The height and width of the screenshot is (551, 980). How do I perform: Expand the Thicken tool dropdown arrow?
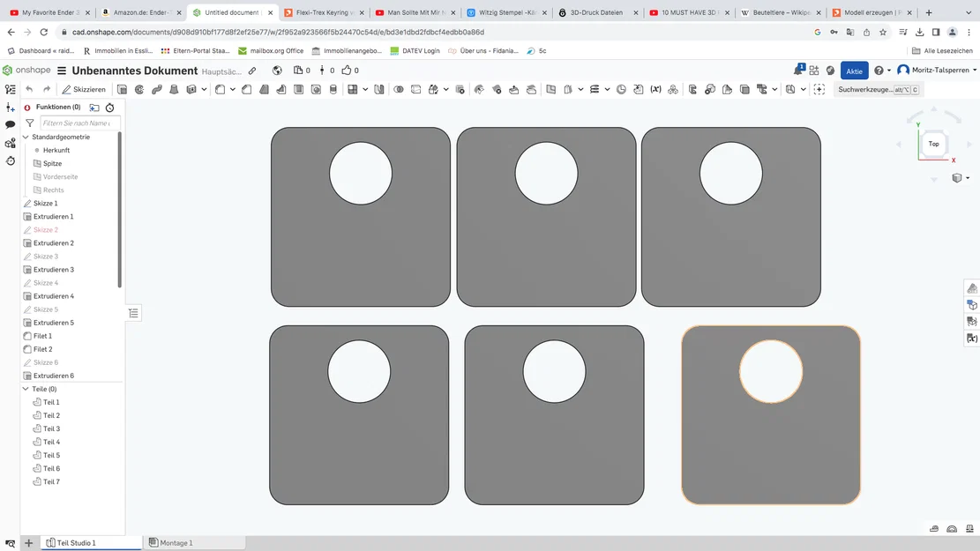pos(204,89)
